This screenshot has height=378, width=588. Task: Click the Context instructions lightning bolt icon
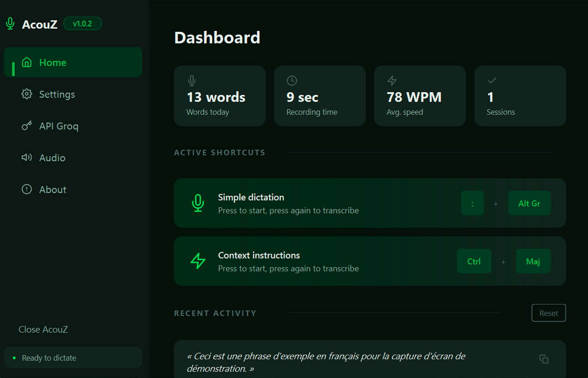(x=197, y=261)
